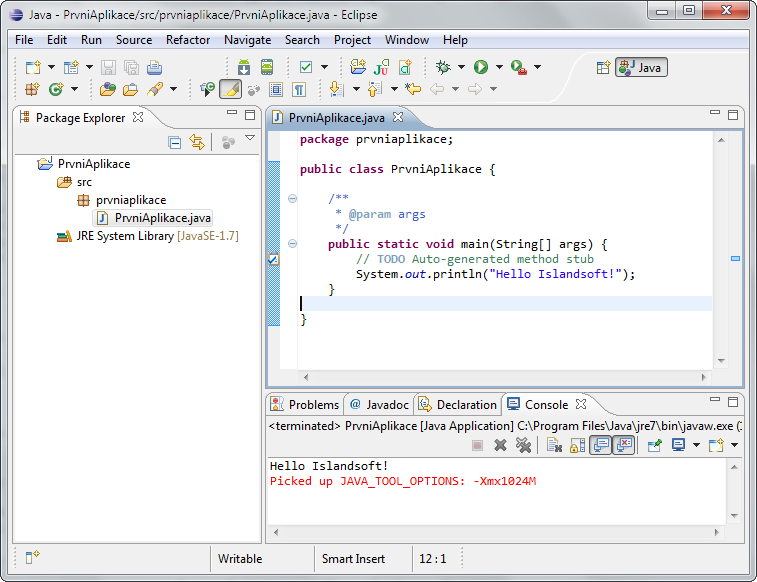
Task: Run the program with the green play icon
Action: tap(481, 67)
